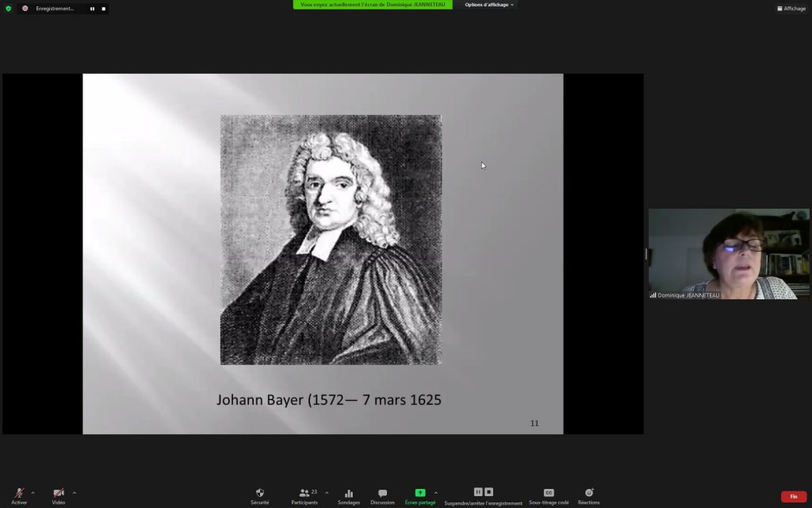The height and width of the screenshot is (508, 812).
Task: Click the green screen-sharing notification banner
Action: click(x=373, y=5)
